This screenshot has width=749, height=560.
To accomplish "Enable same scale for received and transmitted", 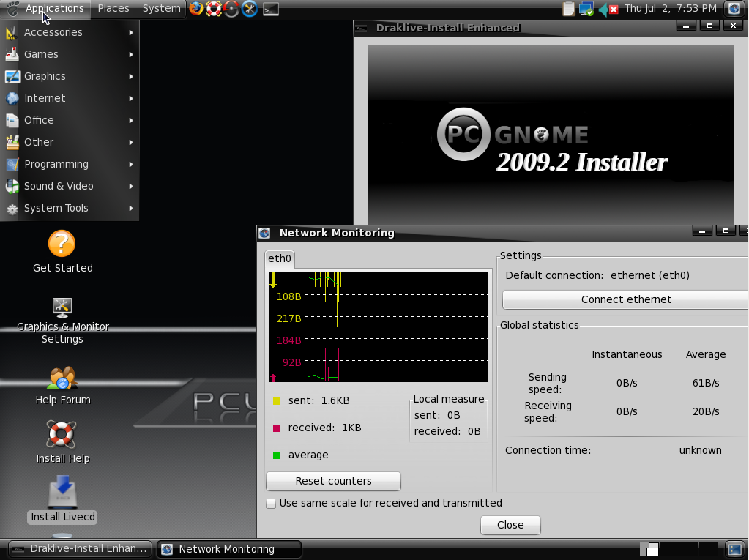I will click(x=271, y=504).
